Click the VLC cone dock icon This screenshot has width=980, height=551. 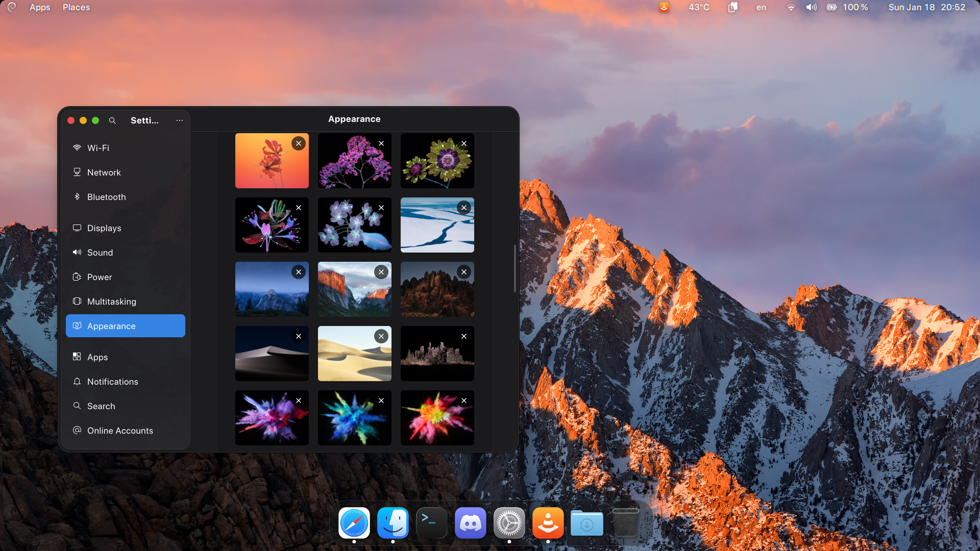tap(548, 523)
